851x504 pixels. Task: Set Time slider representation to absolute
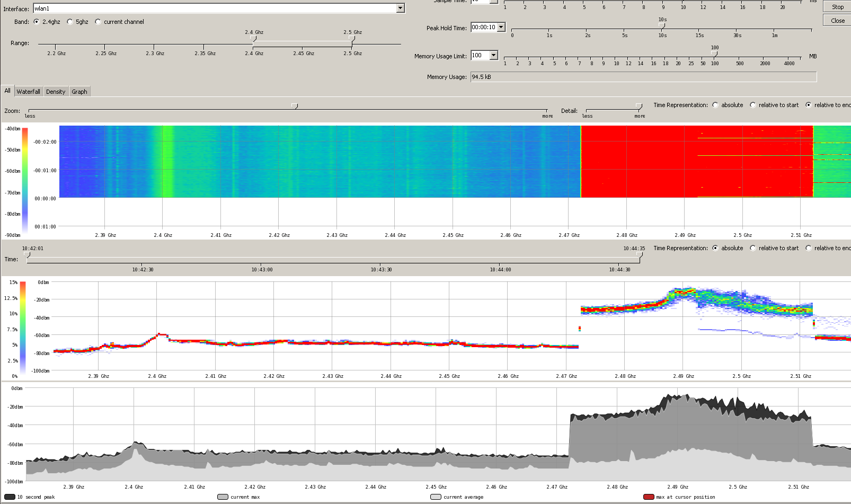click(x=715, y=248)
